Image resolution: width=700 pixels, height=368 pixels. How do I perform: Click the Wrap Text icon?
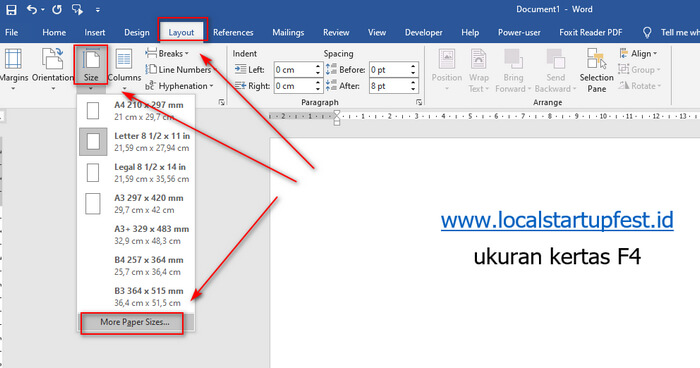tap(479, 59)
